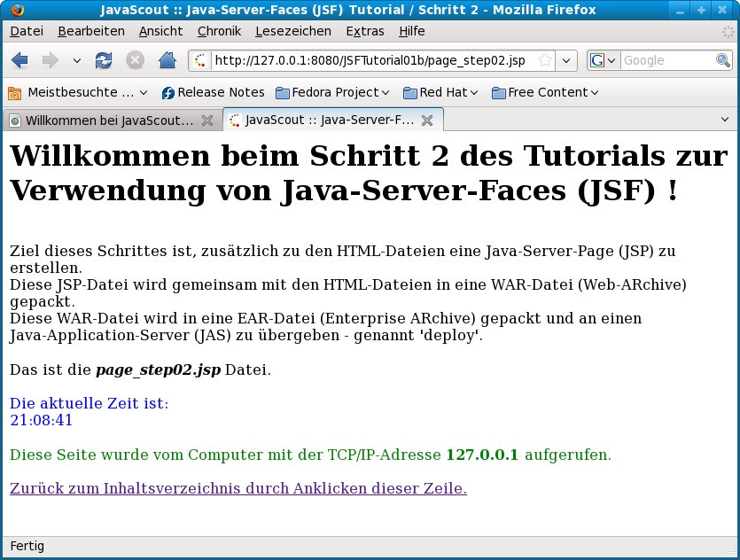Click the search magnifier icon
Image resolution: width=740 pixels, height=560 pixels.
[723, 60]
